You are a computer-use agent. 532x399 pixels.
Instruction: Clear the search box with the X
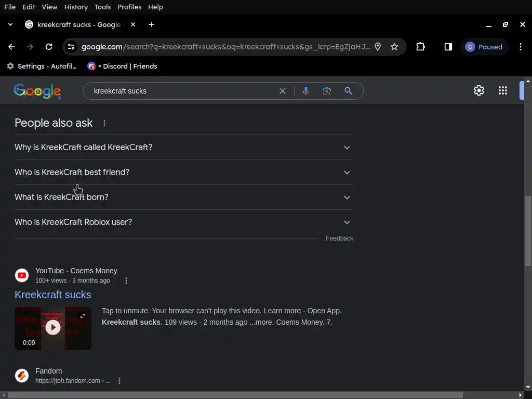[283, 91]
